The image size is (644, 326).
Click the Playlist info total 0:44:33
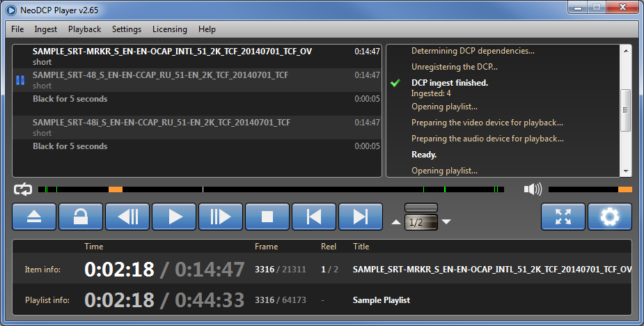point(210,300)
